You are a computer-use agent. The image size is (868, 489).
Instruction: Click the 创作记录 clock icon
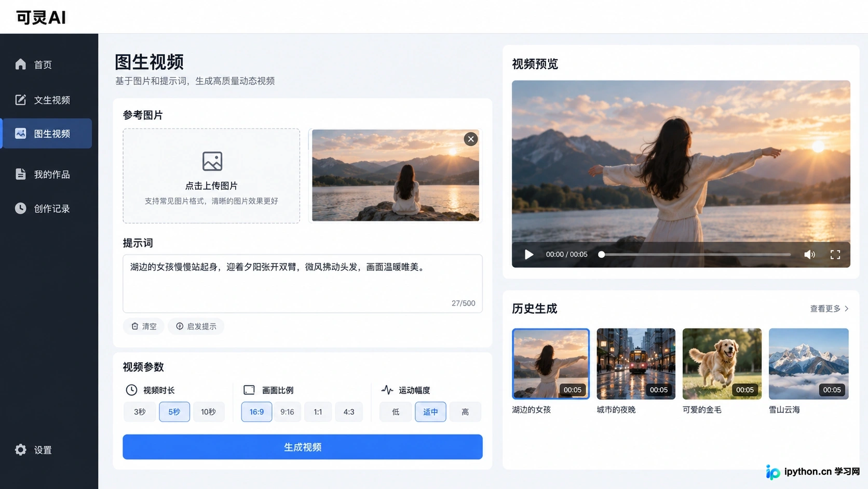[20, 208]
